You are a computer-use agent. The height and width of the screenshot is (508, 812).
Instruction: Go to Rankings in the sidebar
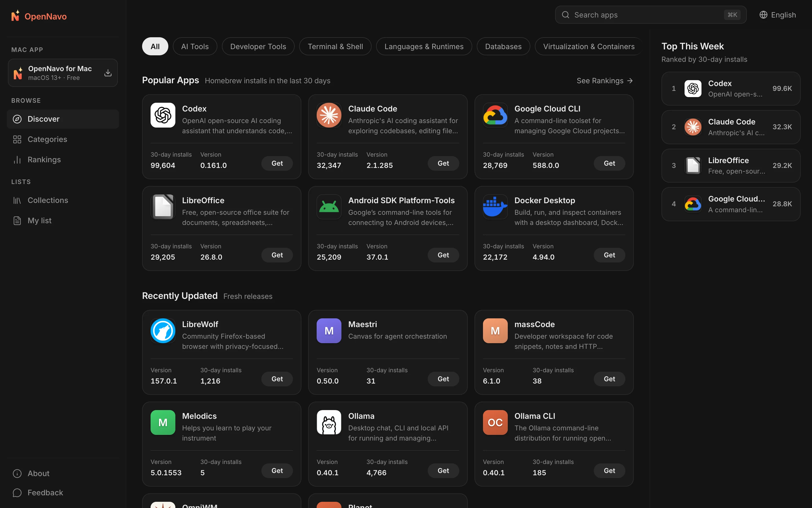[x=63, y=159]
